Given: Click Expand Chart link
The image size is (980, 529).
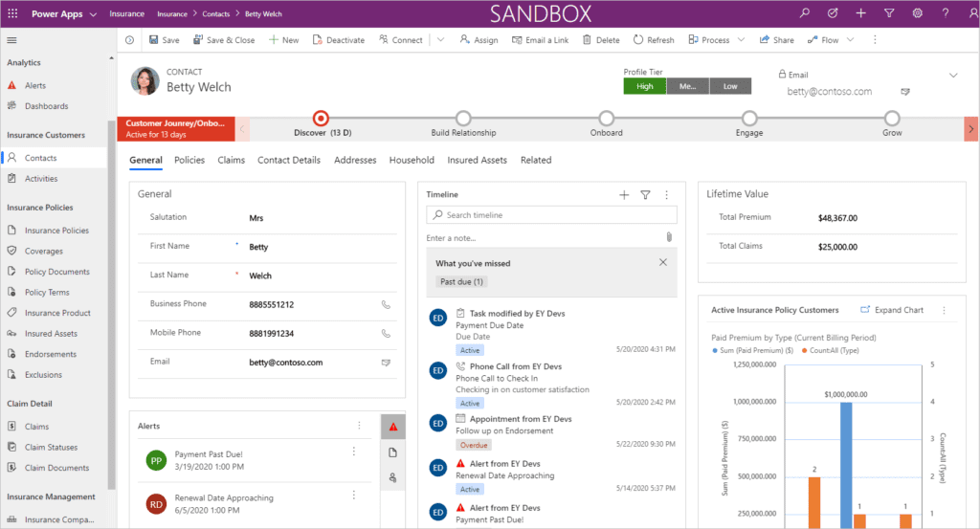Looking at the screenshot, I should (892, 310).
